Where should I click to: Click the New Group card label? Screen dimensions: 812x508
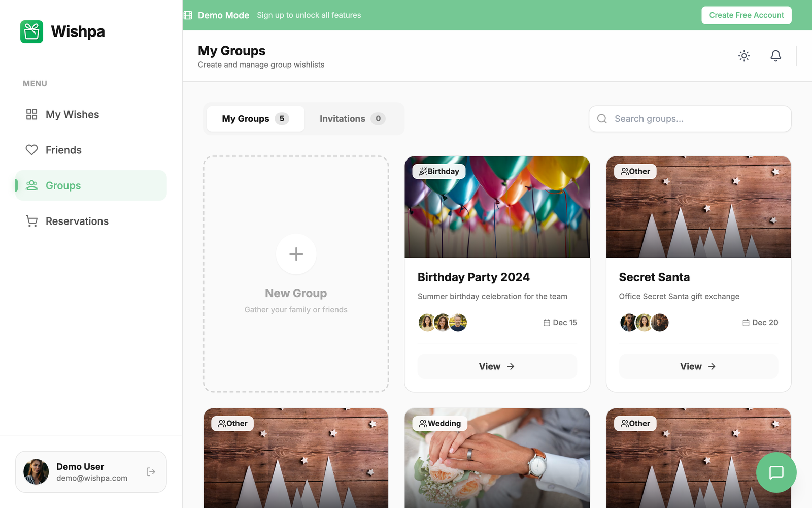[296, 293]
